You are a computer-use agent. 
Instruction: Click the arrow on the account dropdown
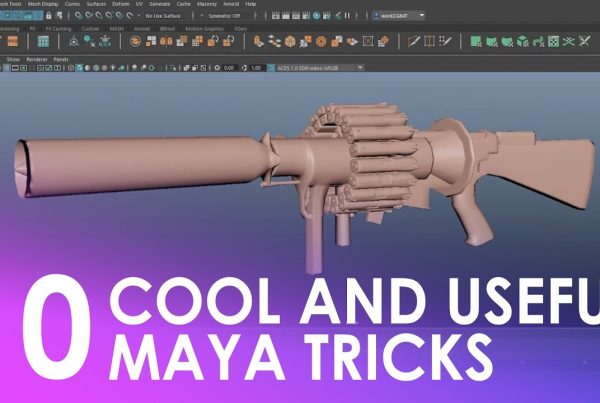[x=422, y=16]
